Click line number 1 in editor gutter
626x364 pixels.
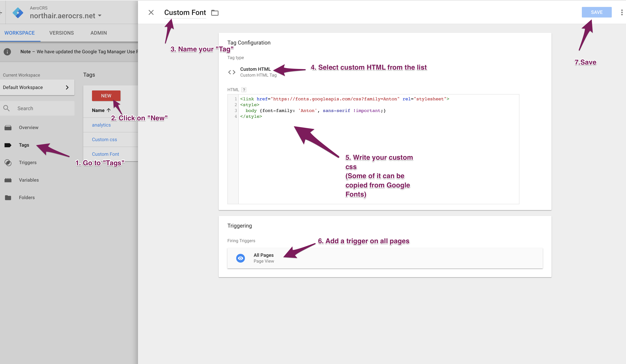(x=235, y=99)
